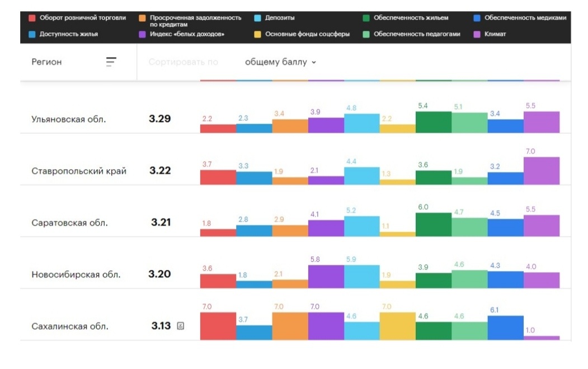The width and height of the screenshot is (588, 369).
Task: Click the total score 3.21
Action: 161,222
